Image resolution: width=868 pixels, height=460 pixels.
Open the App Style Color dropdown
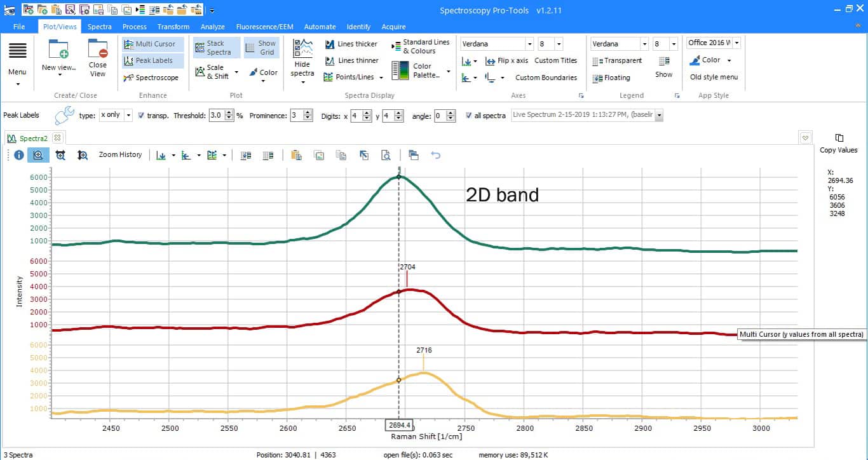[711, 60]
